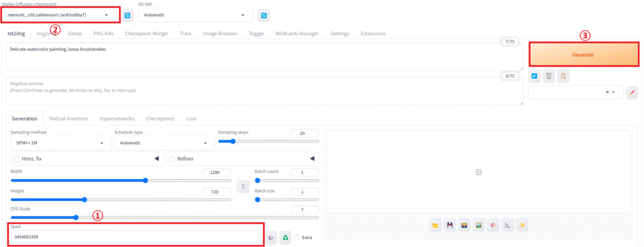Image resolution: width=644 pixels, height=247 pixels.
Task: Send the image to extras with the ruler icon
Action: click(x=508, y=225)
